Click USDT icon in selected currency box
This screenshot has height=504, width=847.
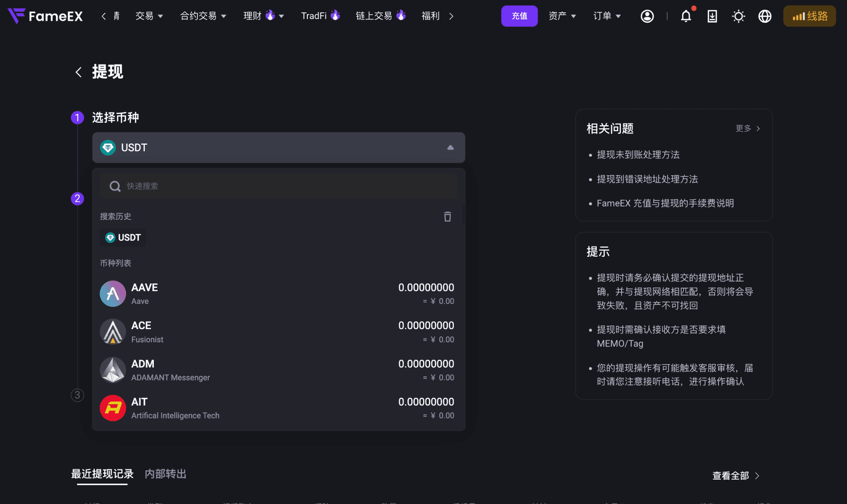tap(108, 148)
